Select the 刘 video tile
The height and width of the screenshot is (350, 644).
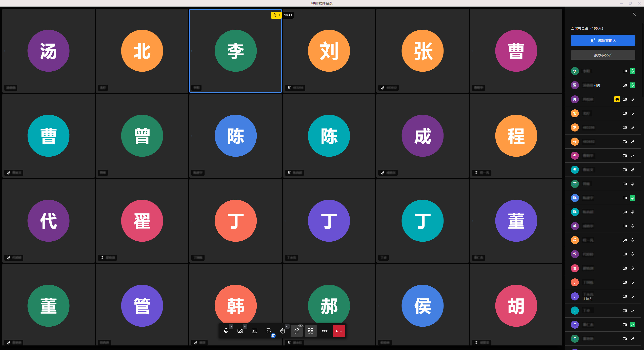(x=329, y=51)
